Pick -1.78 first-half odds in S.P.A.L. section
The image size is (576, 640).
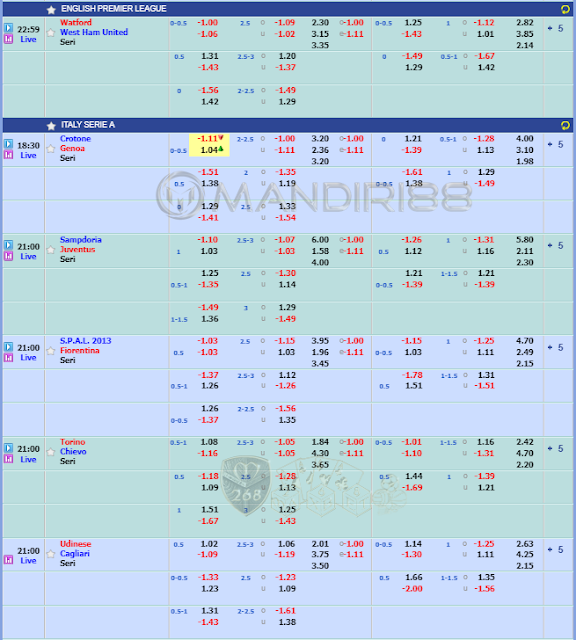[x=412, y=375]
